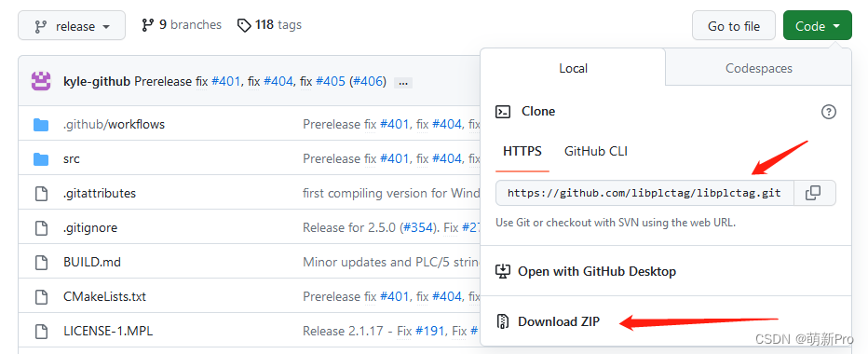Image resolution: width=868 pixels, height=354 pixels.
Task: Click the file icon beside CMakeLists.txt
Action: 41,296
